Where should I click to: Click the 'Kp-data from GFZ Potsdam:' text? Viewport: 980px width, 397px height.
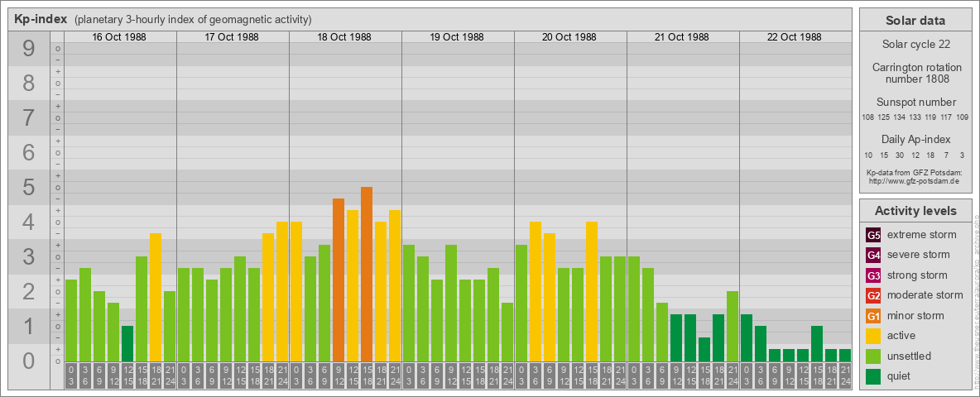(915, 172)
